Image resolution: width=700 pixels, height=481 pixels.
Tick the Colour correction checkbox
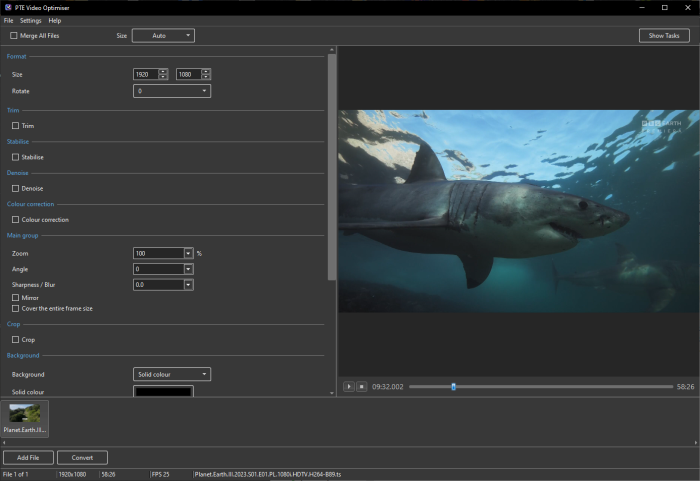tap(16, 219)
